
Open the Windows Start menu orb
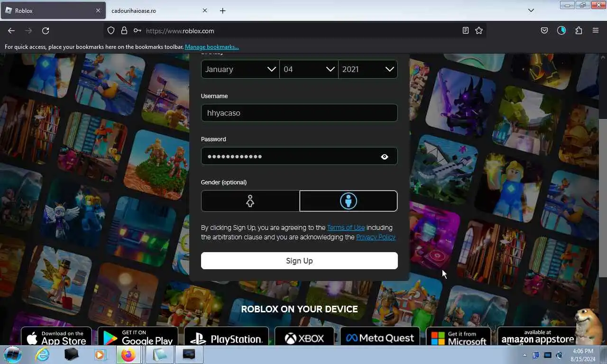point(13,355)
